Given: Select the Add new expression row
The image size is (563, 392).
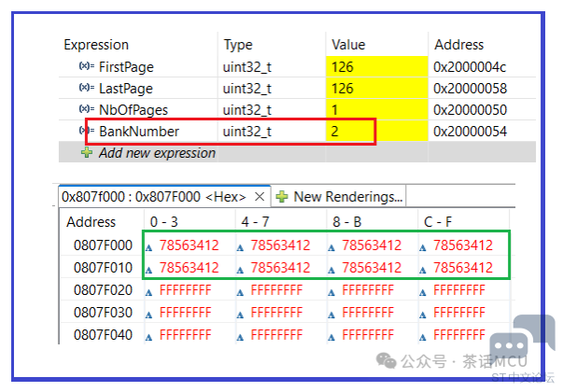Looking at the screenshot, I should click(x=157, y=153).
